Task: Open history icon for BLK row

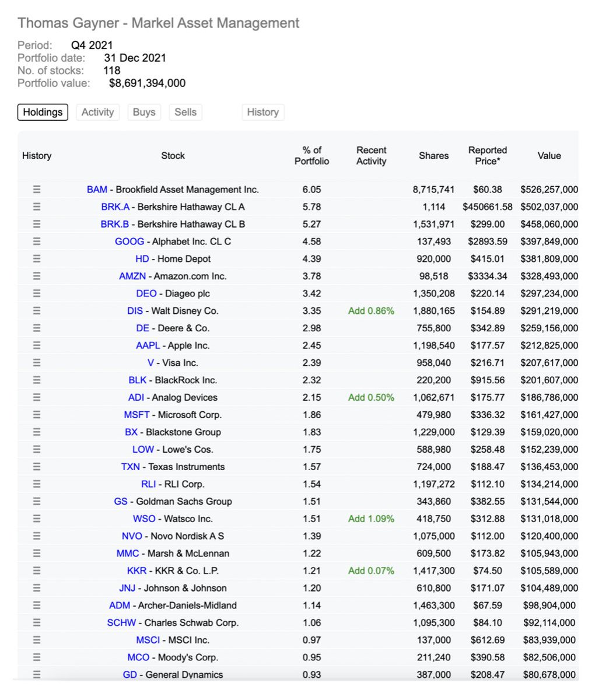Action: click(37, 380)
